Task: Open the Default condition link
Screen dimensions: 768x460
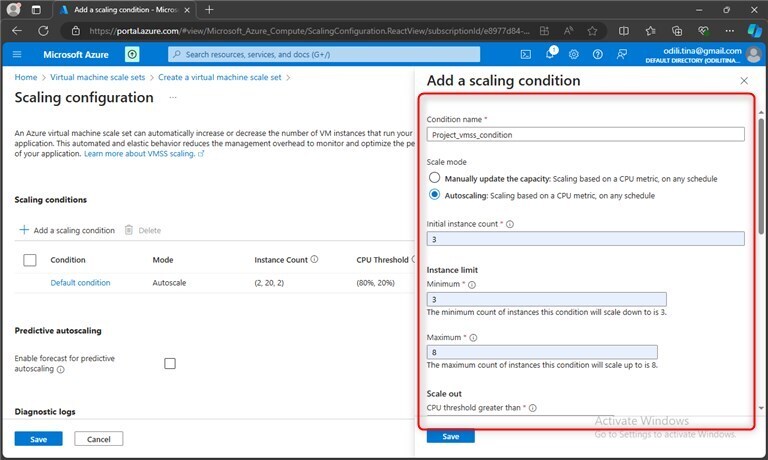Action: 80,283
